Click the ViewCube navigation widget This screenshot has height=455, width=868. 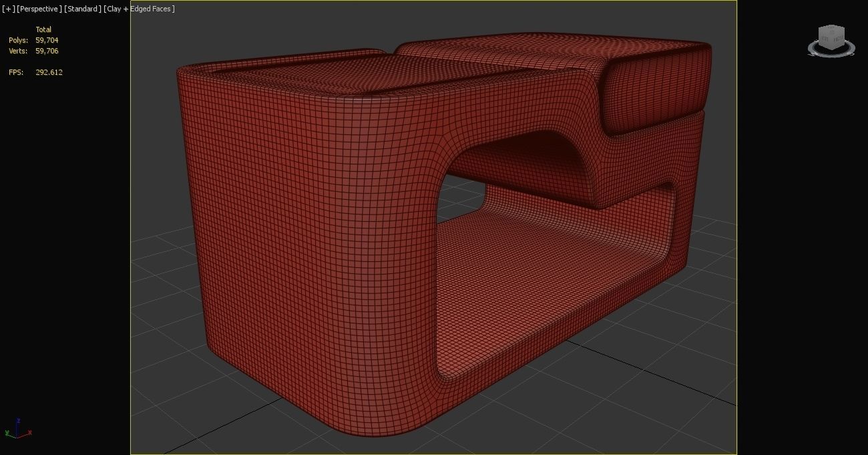pyautogui.click(x=831, y=41)
